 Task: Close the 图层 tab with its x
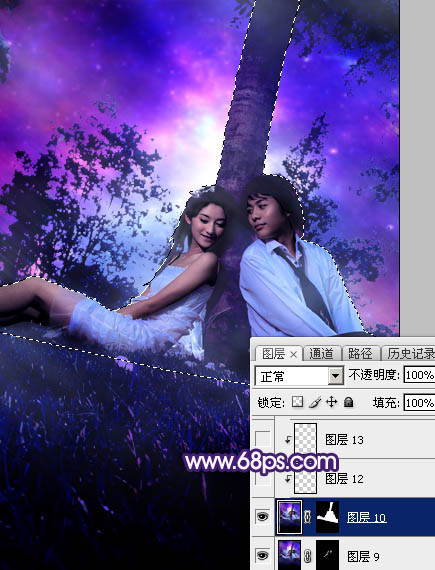pyautogui.click(x=294, y=354)
